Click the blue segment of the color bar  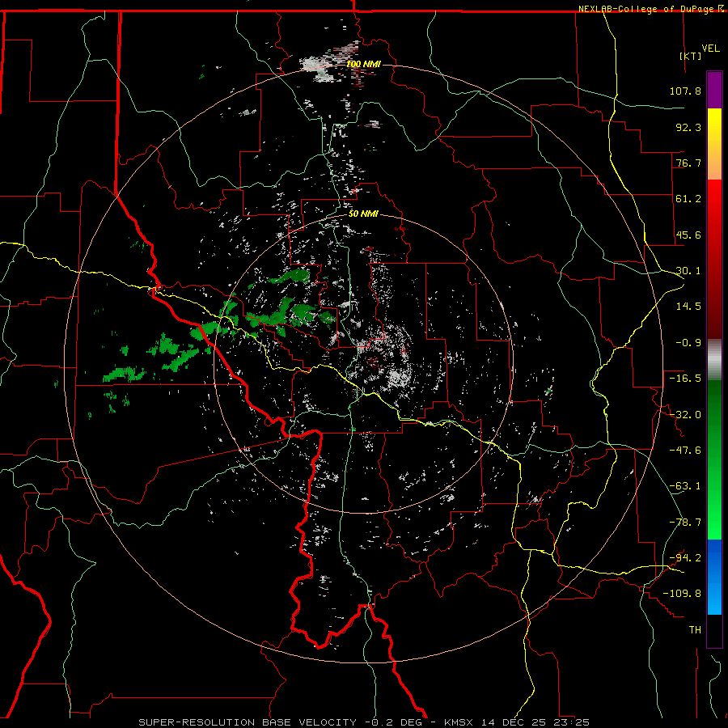[x=714, y=577]
